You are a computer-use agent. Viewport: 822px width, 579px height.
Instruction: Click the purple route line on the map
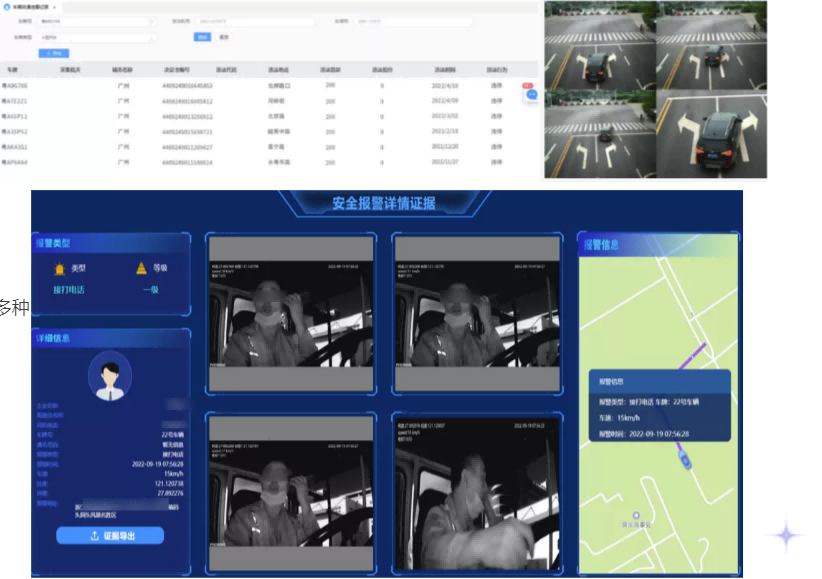(x=693, y=356)
